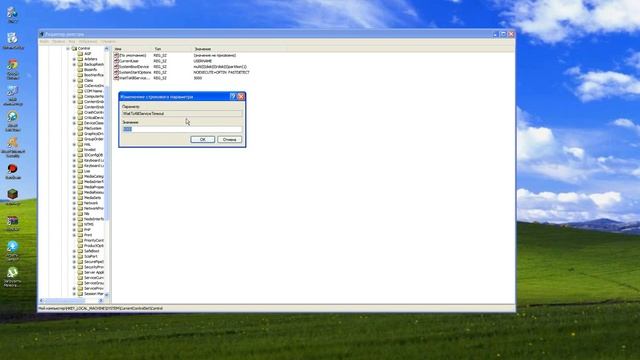Select the Google Chrome desktop icon
The height and width of the screenshot is (360, 640).
13,65
